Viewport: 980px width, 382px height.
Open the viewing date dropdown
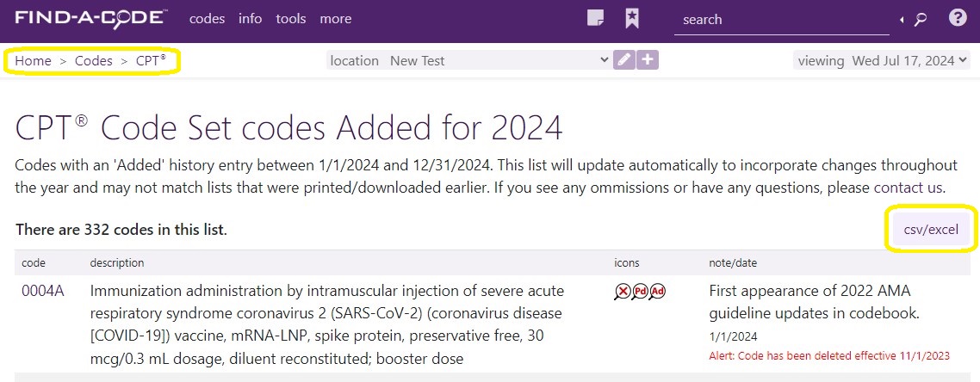[881, 60]
